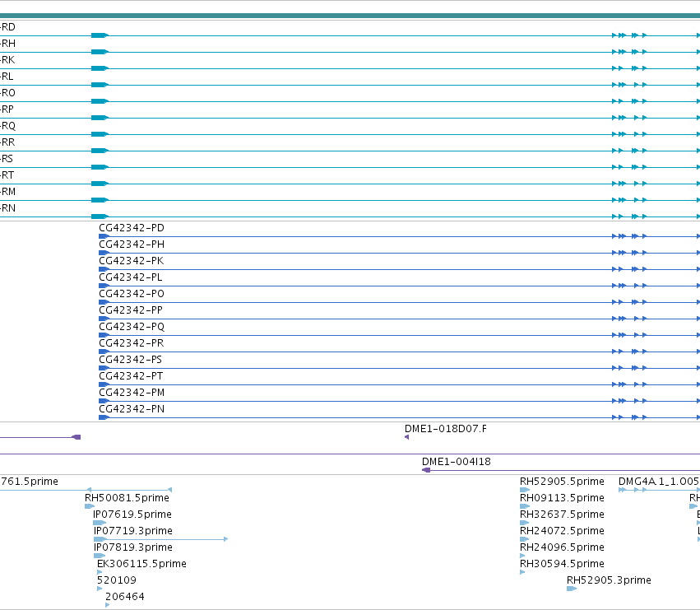Open the RH32637.5prime EST label

(562, 515)
